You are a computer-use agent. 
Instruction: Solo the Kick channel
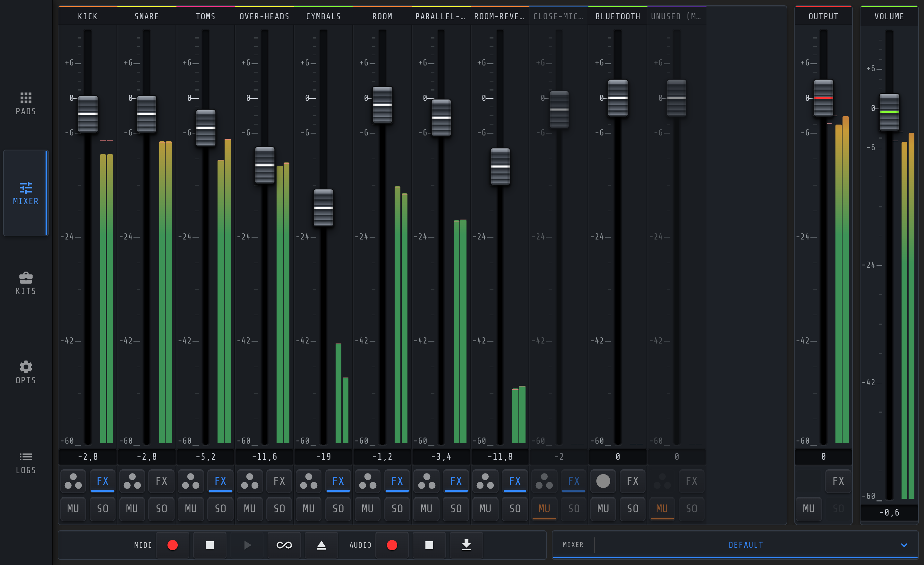pyautogui.click(x=103, y=509)
